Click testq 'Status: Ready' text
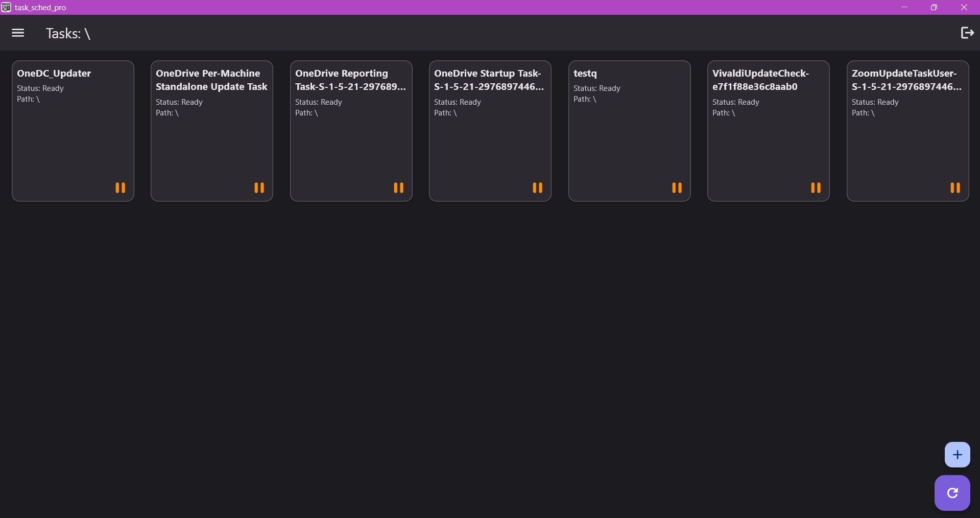This screenshot has width=980, height=518. [x=597, y=88]
